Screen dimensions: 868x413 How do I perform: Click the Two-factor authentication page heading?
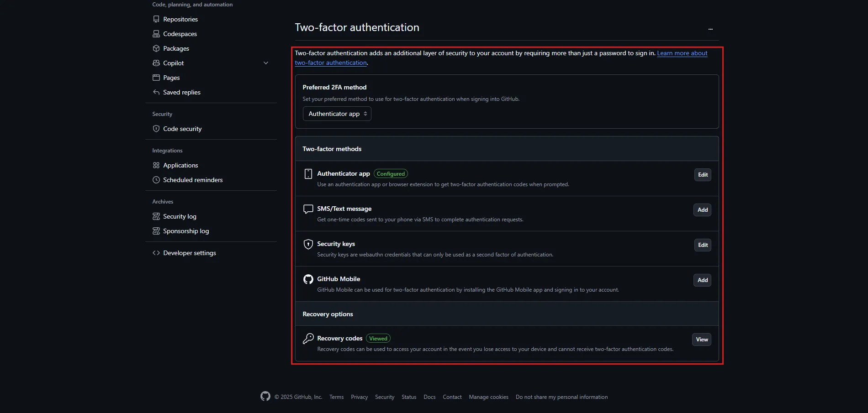(x=357, y=27)
